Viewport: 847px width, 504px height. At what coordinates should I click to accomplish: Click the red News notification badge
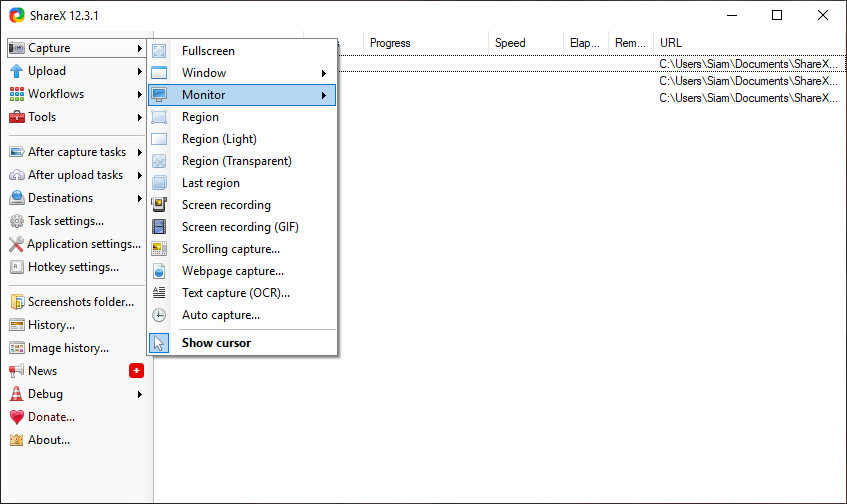point(136,371)
